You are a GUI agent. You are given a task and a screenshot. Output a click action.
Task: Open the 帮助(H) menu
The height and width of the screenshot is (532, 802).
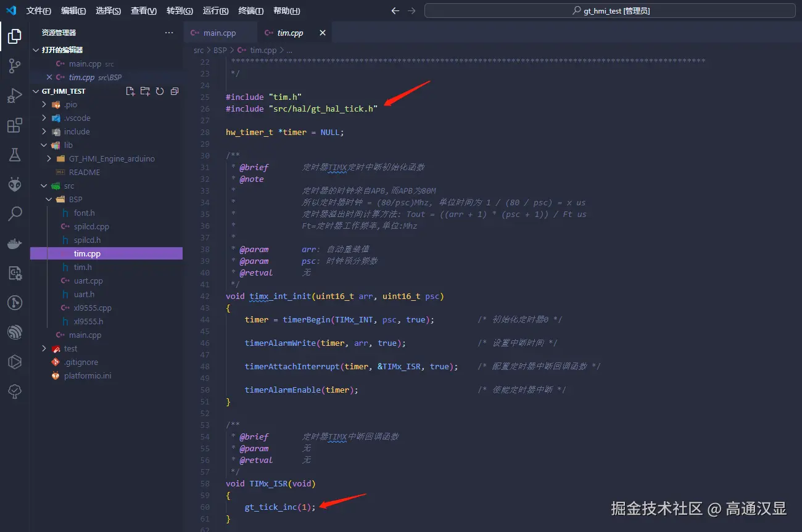point(286,11)
